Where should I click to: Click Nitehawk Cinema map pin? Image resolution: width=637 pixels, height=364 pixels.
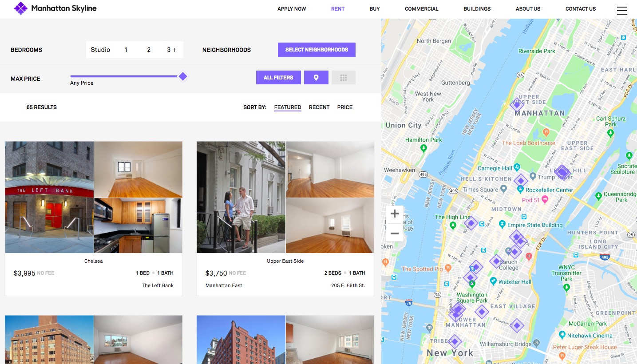click(x=562, y=335)
